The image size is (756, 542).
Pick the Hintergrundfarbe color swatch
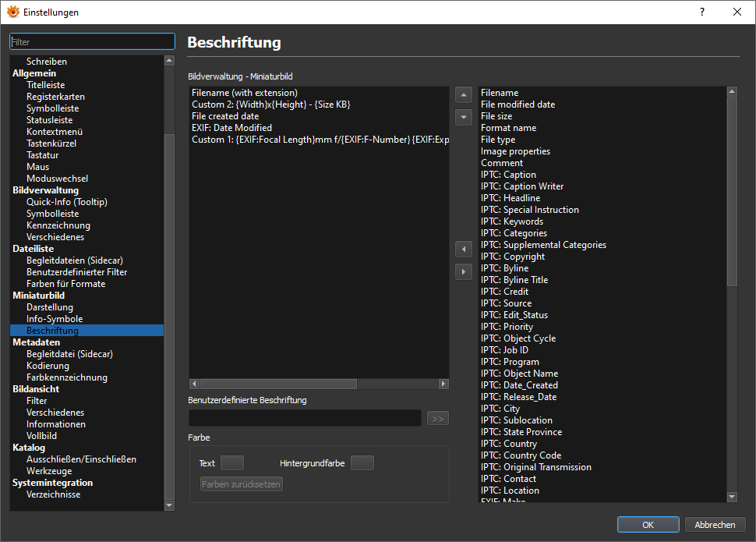[x=362, y=463]
